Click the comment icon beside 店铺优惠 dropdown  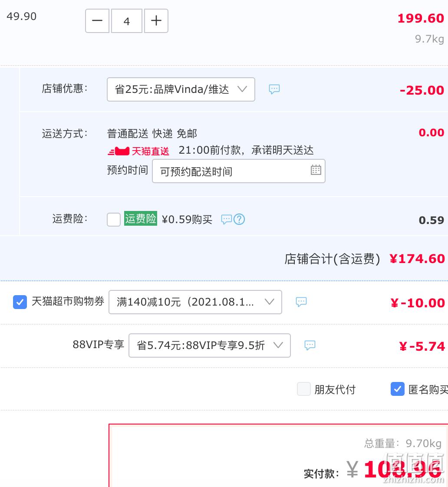274,89
